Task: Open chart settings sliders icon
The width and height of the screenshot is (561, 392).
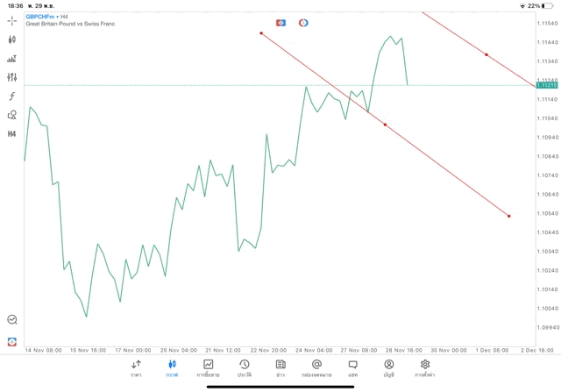Action: [12, 77]
